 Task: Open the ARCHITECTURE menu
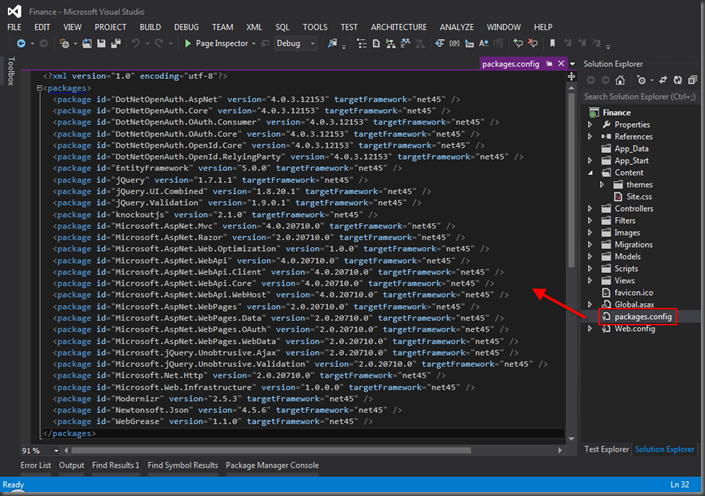tap(399, 27)
